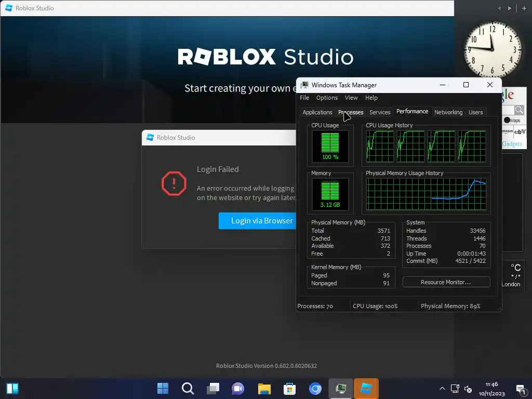Click the Maps shortcut in gadget
532x399 pixels.
512,120
